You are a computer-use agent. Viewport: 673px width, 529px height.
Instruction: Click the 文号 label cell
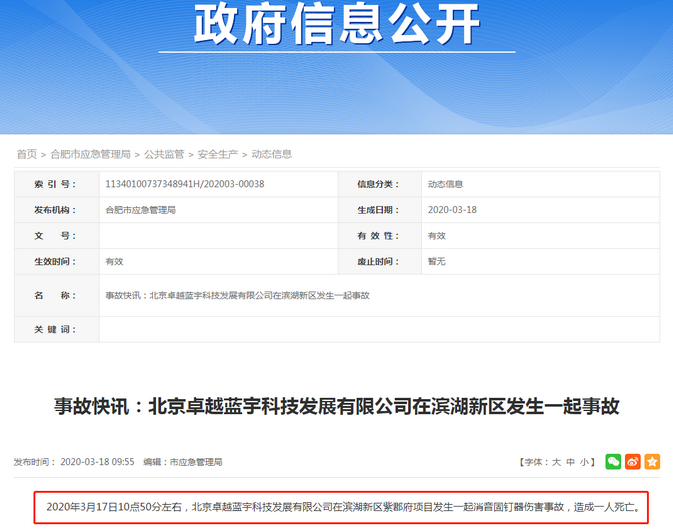57,236
